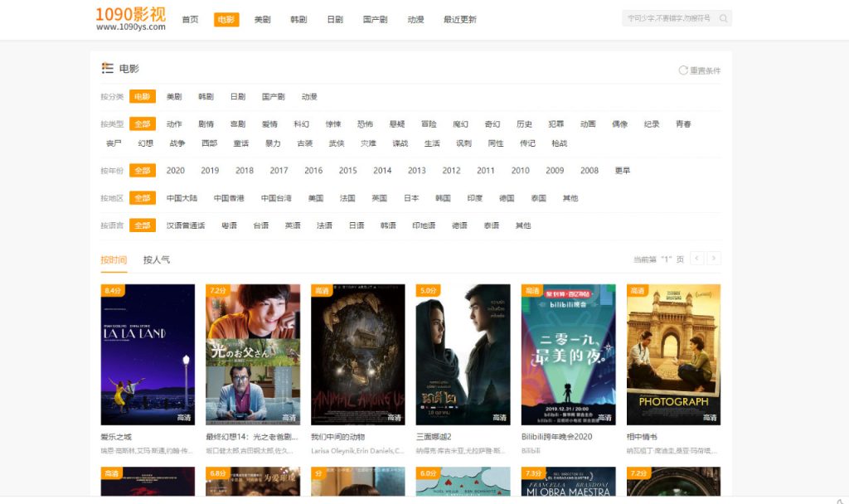Filter category by 动漫 in 按分类 row
Screen dimensions: 849x504
tap(309, 97)
